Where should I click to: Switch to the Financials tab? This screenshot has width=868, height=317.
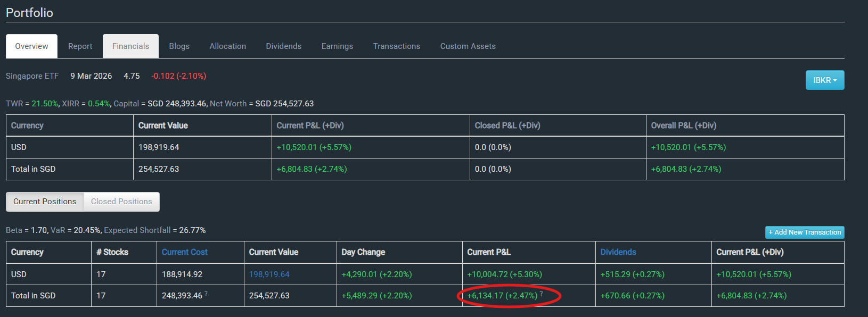(x=130, y=46)
